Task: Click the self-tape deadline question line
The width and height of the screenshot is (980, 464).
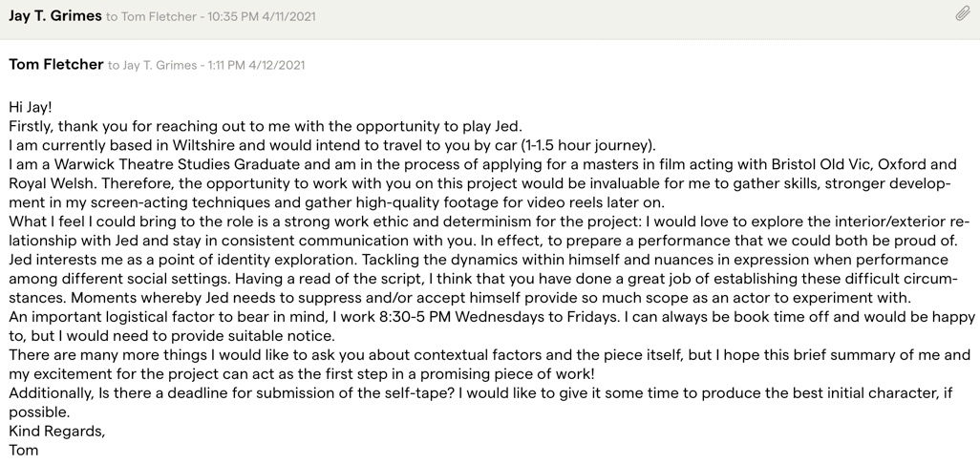Action: (x=481, y=392)
